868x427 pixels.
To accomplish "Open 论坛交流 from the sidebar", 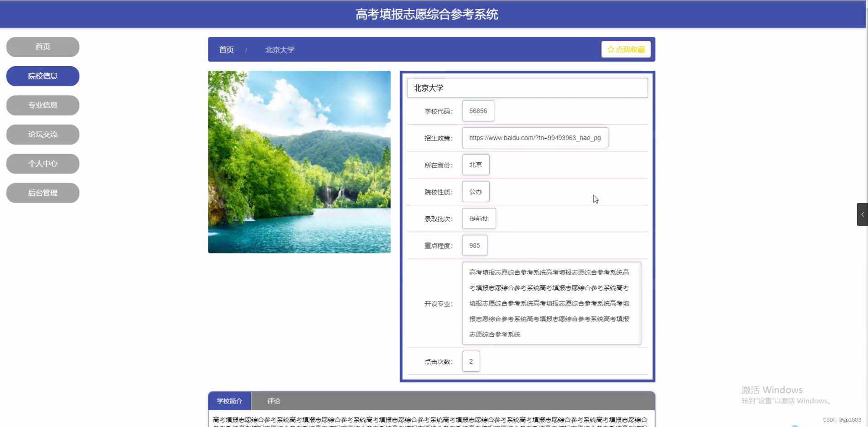I will point(43,134).
